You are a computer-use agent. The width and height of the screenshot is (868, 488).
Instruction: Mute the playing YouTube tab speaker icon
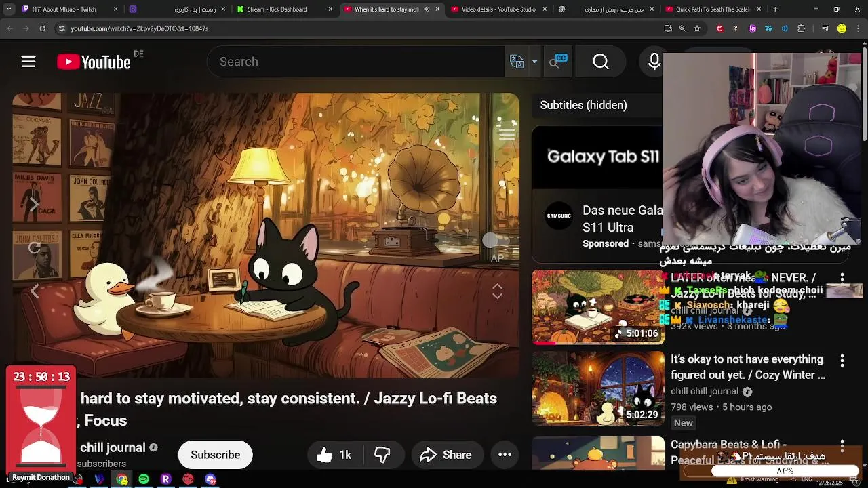click(x=427, y=9)
